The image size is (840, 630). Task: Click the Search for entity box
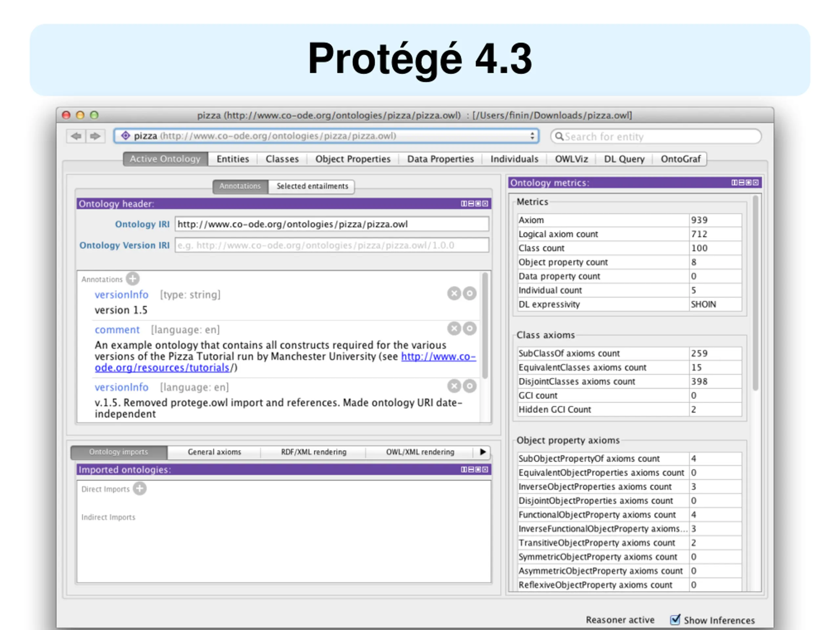click(656, 136)
